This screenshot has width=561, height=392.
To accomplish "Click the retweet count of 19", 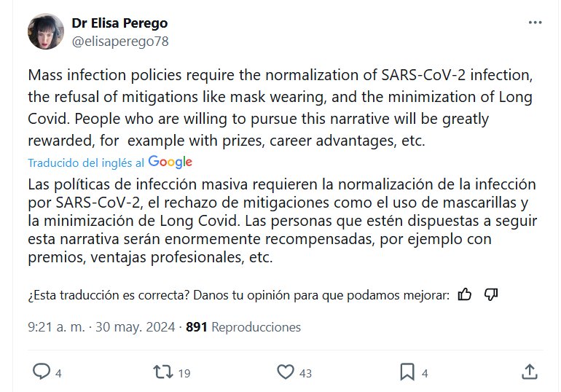I will coord(184,373).
